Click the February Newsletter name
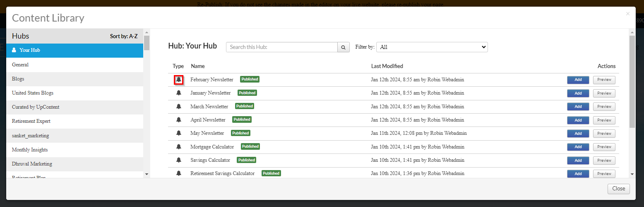The height and width of the screenshot is (207, 644). tap(212, 80)
